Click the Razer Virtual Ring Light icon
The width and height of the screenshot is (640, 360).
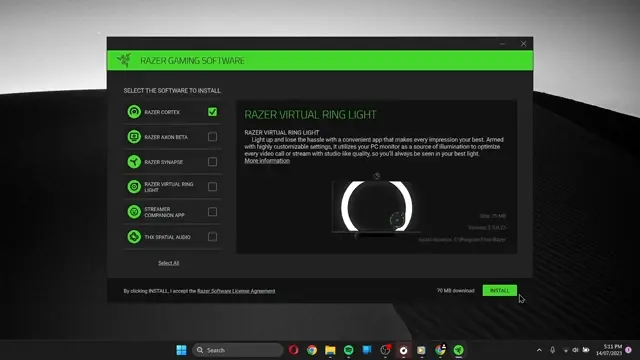(134, 187)
